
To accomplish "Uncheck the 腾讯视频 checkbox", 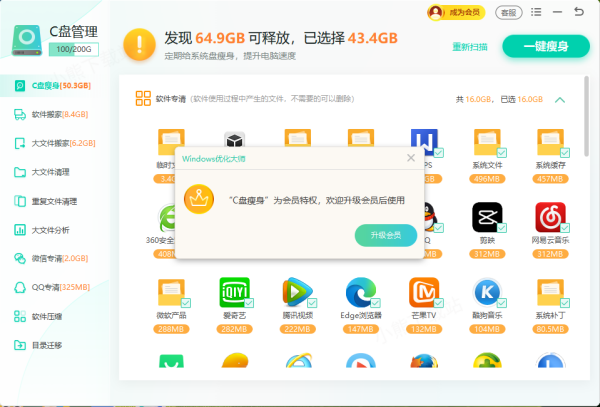I will tap(312, 303).
